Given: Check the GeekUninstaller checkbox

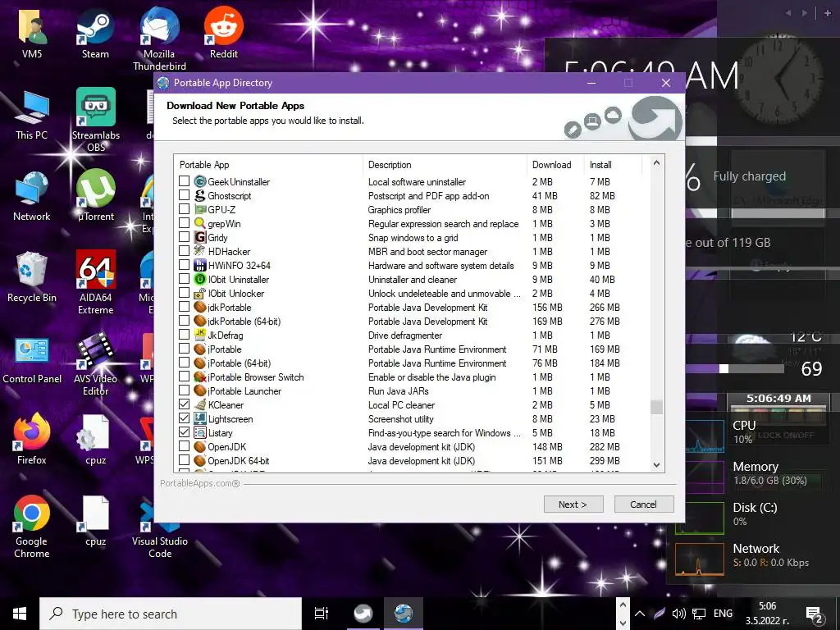Looking at the screenshot, I should 184,181.
